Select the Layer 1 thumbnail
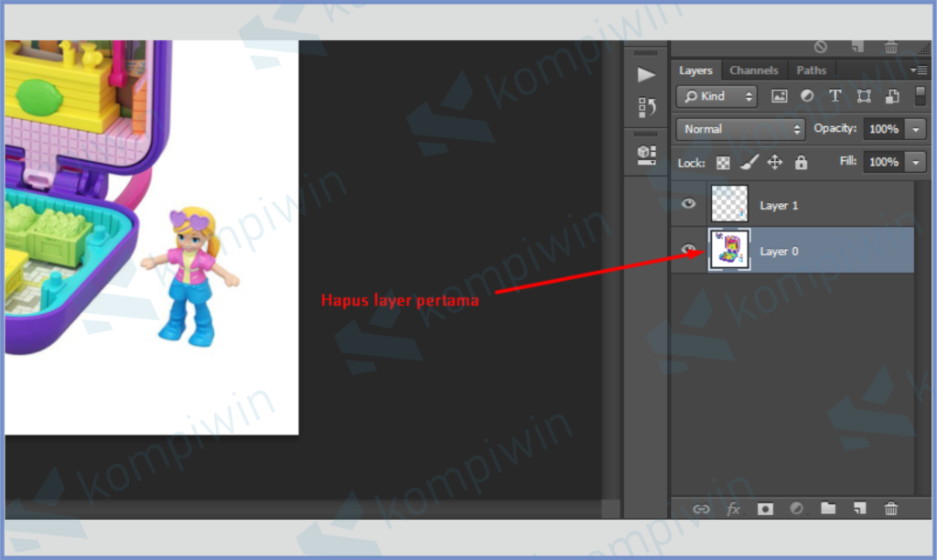Viewport: 937px width, 560px height. point(729,204)
